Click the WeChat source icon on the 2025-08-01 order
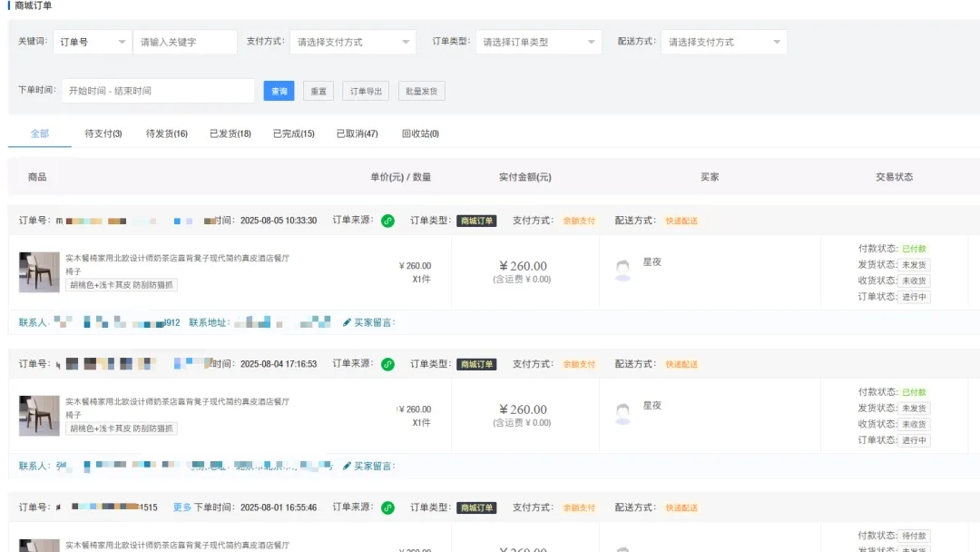The image size is (980, 552). pos(388,508)
